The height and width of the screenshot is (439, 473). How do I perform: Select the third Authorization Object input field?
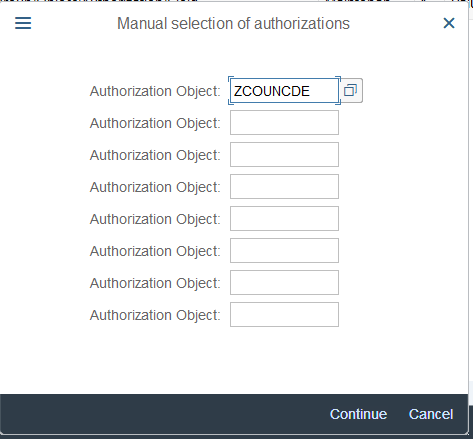point(284,155)
